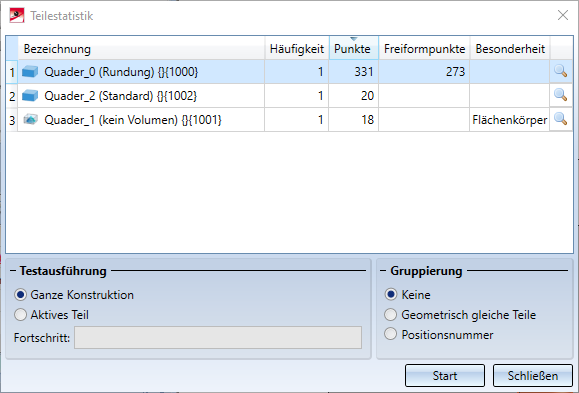Click the Flächenkörper cell in Besonderheit
The width and height of the screenshot is (579, 393).
[510, 120]
